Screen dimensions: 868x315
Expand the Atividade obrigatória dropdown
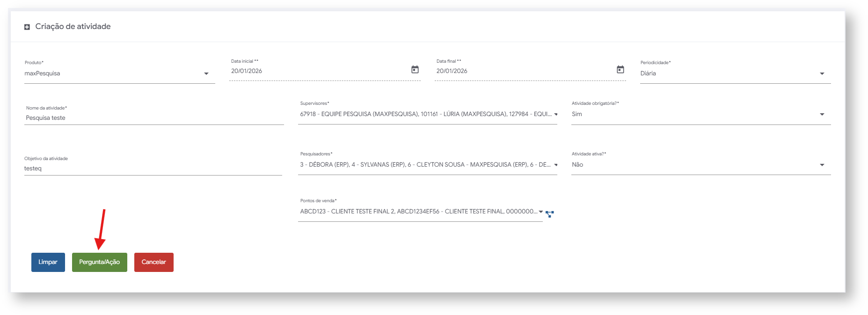[x=822, y=115]
